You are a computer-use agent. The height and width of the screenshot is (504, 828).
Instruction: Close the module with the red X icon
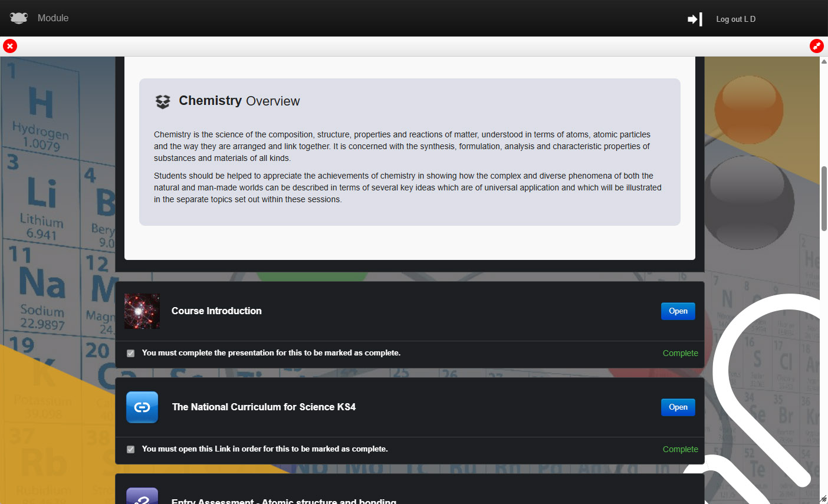[10, 46]
